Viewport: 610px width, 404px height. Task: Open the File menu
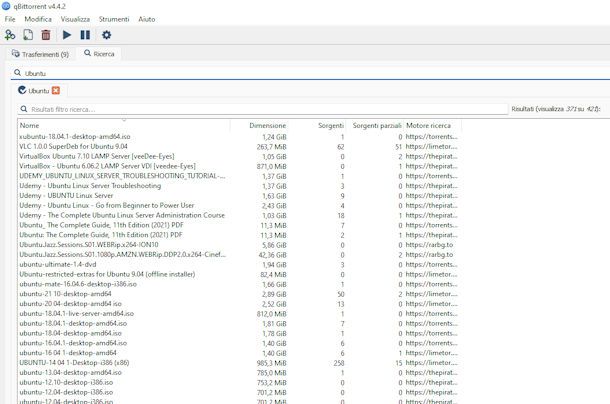[x=10, y=19]
